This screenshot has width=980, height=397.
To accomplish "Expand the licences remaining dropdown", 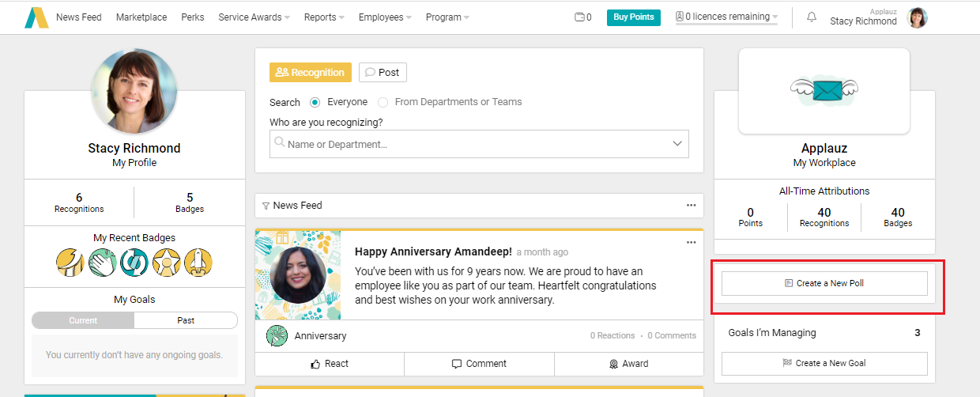I will [726, 17].
